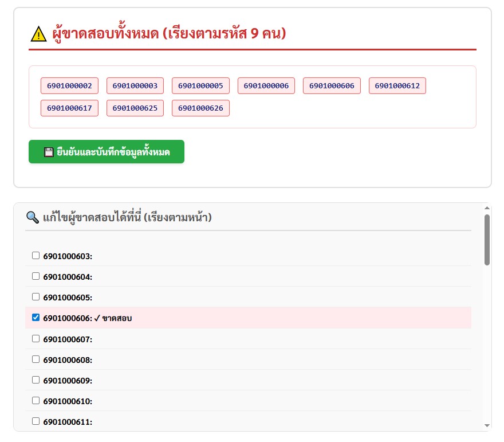This screenshot has width=504, height=442.
Task: Uncheck the 6901000606 absent checkbox
Action: pos(36,318)
